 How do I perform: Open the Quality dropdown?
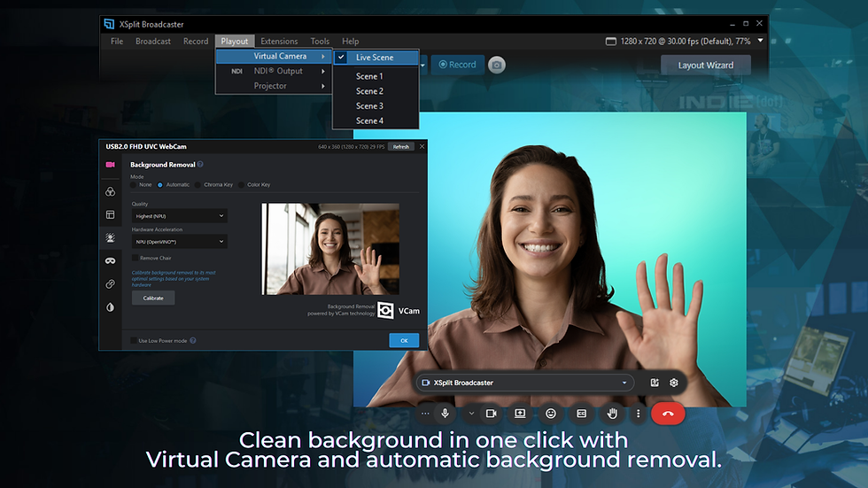click(x=179, y=216)
